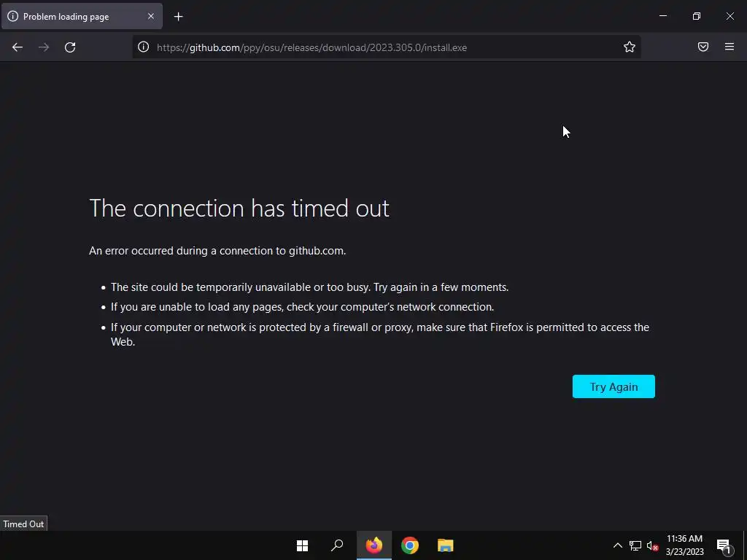
Task: Click the muted volume tray icon
Action: pyautogui.click(x=652, y=545)
